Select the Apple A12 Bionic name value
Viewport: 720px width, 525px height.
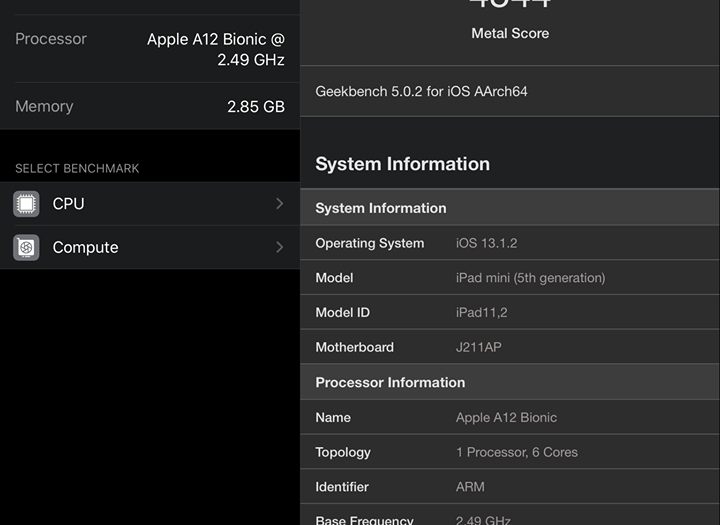click(506, 417)
